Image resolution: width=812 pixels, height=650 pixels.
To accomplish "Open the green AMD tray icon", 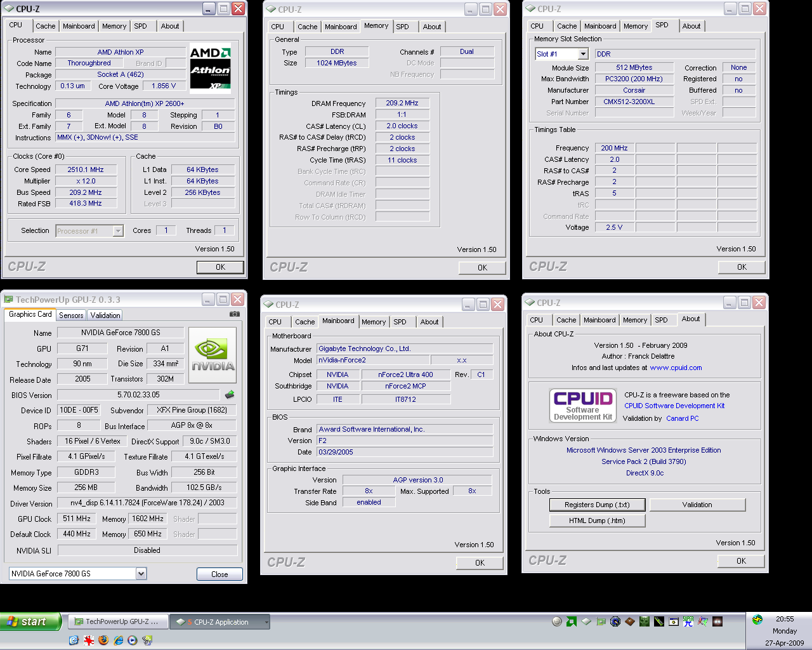I will point(572,621).
